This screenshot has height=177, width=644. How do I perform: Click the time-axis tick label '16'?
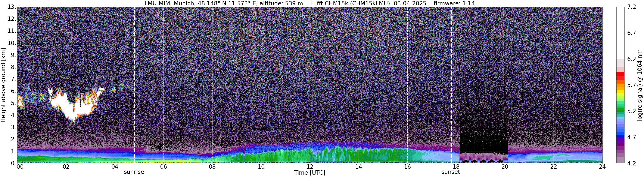tap(407, 167)
